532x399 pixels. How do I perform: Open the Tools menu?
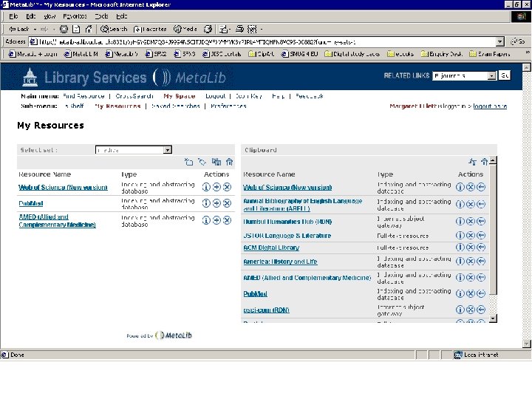coord(101,16)
